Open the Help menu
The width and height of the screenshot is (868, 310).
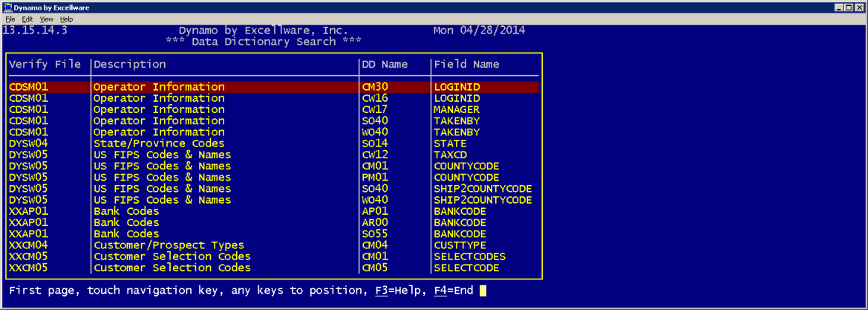pyautogui.click(x=66, y=19)
